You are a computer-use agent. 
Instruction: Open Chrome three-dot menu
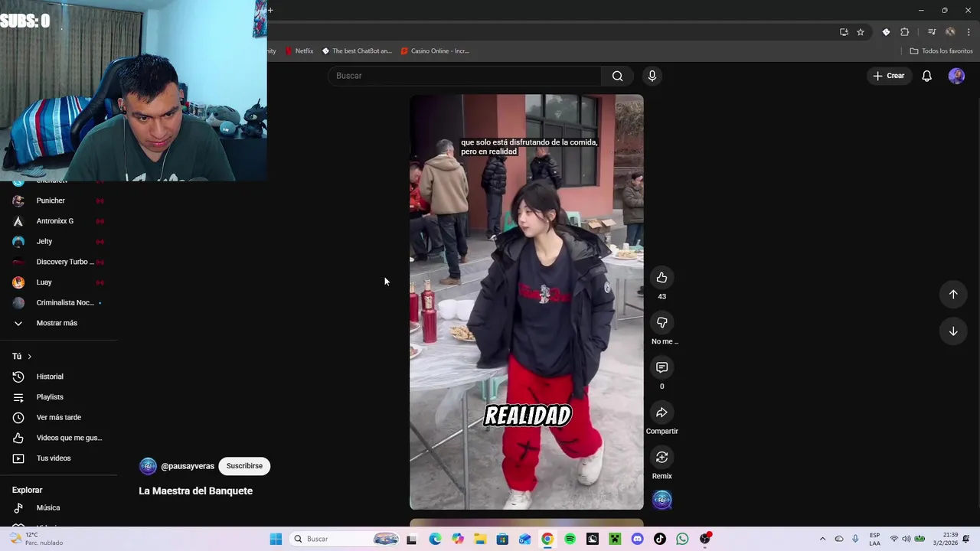pyautogui.click(x=969, y=32)
